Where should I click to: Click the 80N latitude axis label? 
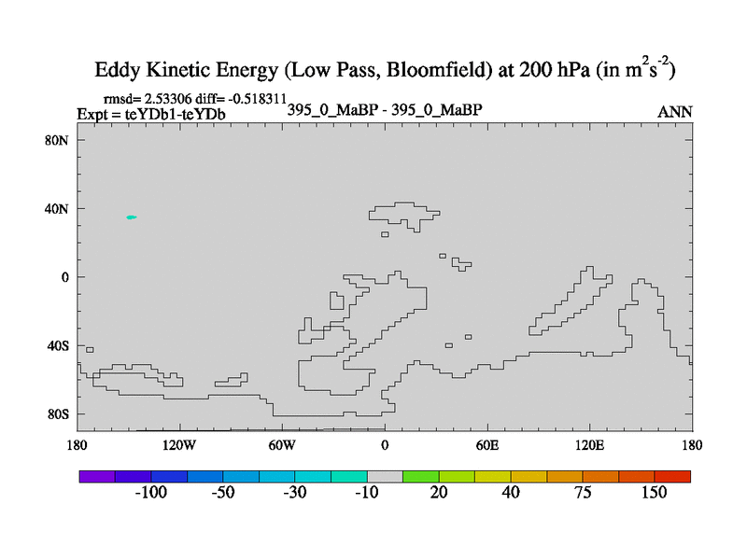point(59,140)
